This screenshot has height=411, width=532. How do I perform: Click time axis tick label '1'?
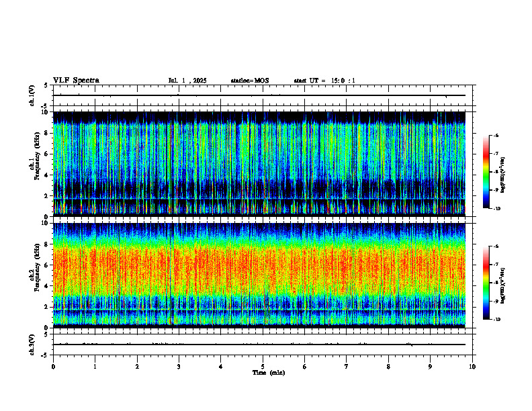(95, 367)
